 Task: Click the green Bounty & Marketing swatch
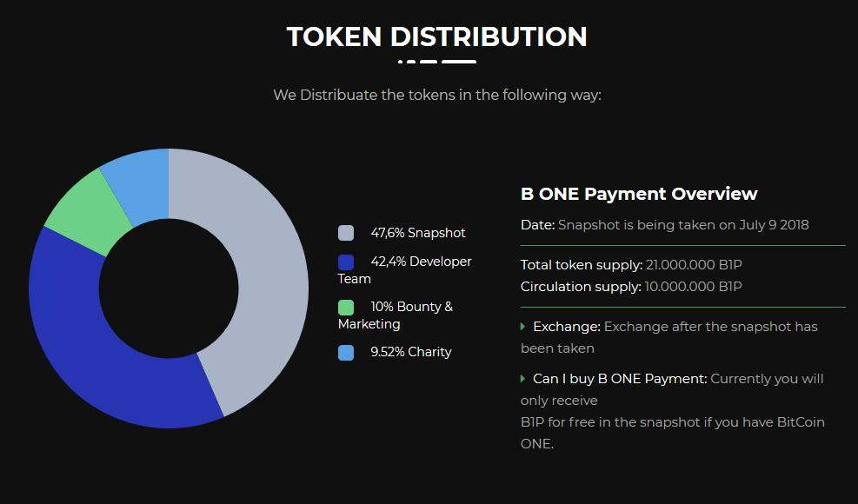pyautogui.click(x=346, y=307)
